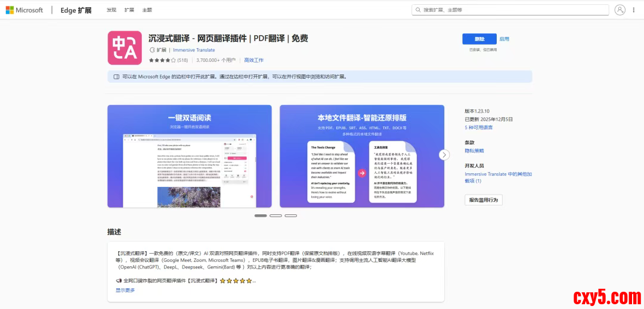Click the 启用 link
The height and width of the screenshot is (309, 644).
[504, 39]
